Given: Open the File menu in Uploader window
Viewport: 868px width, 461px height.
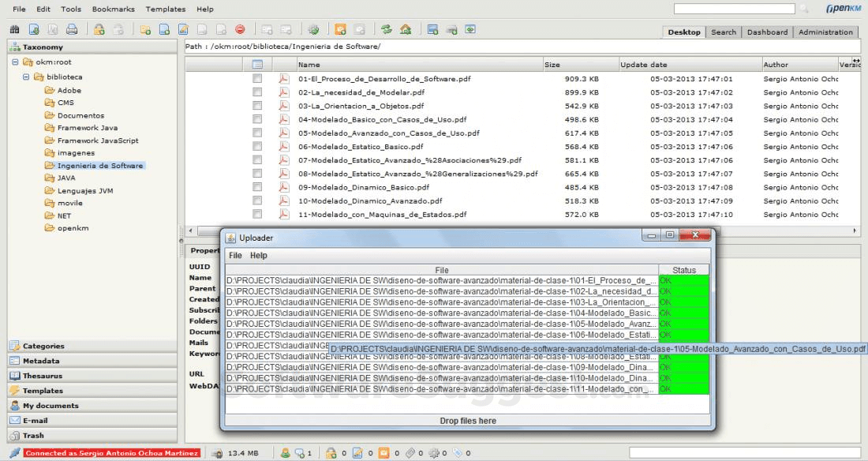Looking at the screenshot, I should [x=235, y=256].
